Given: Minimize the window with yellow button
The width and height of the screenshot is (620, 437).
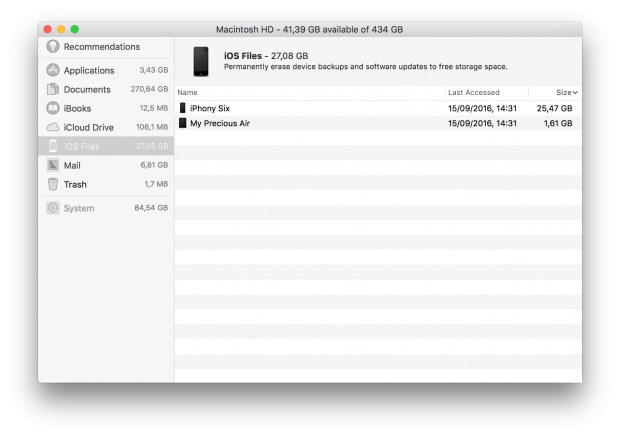Looking at the screenshot, I should click(61, 29).
